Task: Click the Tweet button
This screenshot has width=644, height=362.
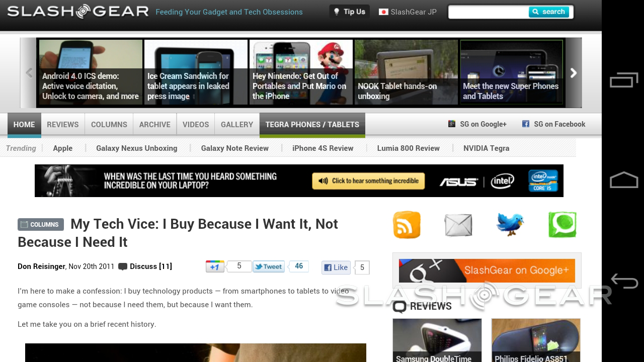Action: [x=269, y=266]
